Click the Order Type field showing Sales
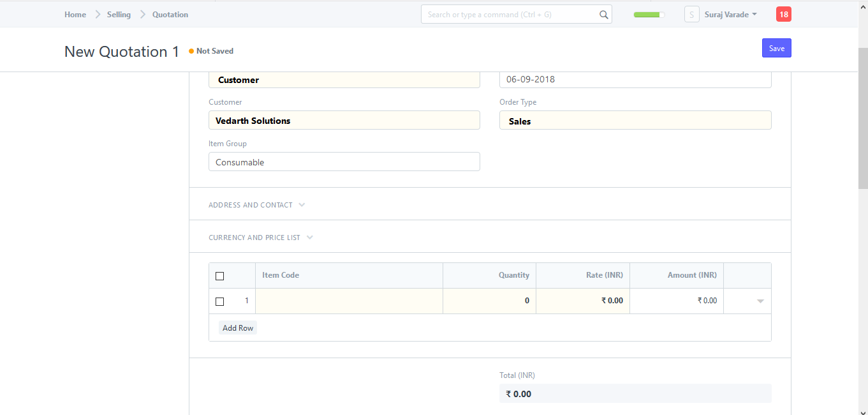868x415 pixels. click(x=635, y=121)
